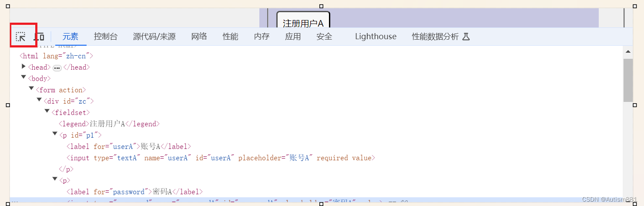Viewport: 644px width, 206px height.
Task: Select the input type="textA" line
Action: pyautogui.click(x=221, y=158)
